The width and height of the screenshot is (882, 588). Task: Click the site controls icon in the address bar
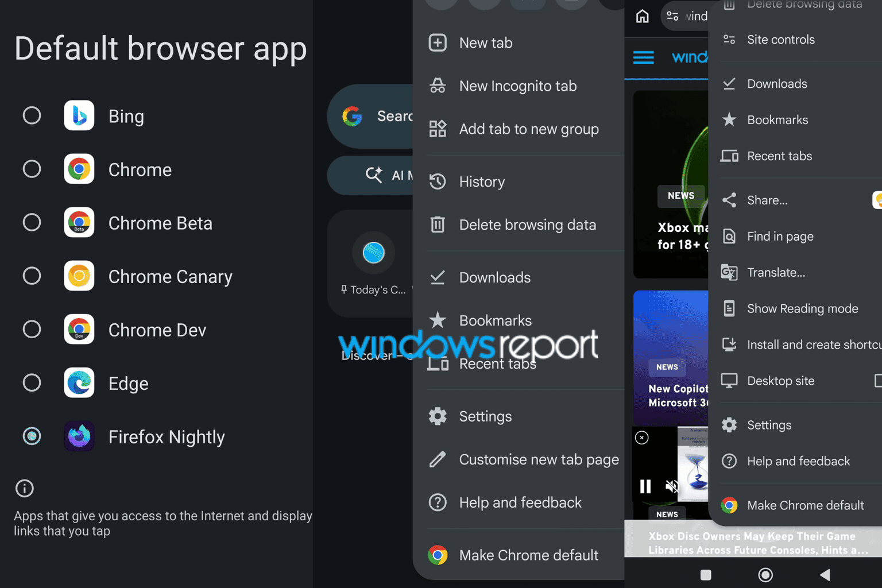(x=672, y=16)
